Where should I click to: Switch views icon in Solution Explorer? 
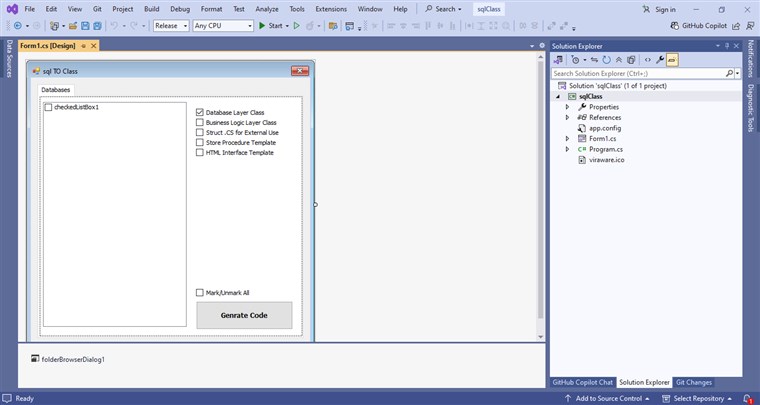pyautogui.click(x=558, y=60)
